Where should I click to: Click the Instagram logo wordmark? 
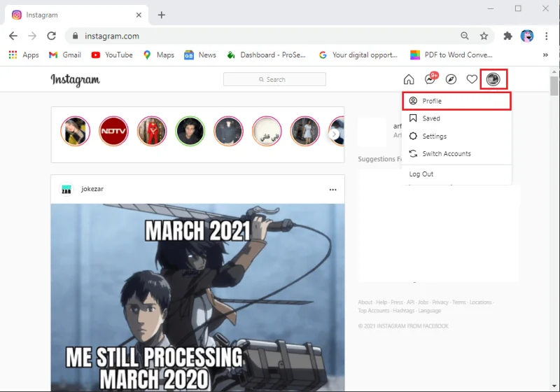pyautogui.click(x=75, y=80)
